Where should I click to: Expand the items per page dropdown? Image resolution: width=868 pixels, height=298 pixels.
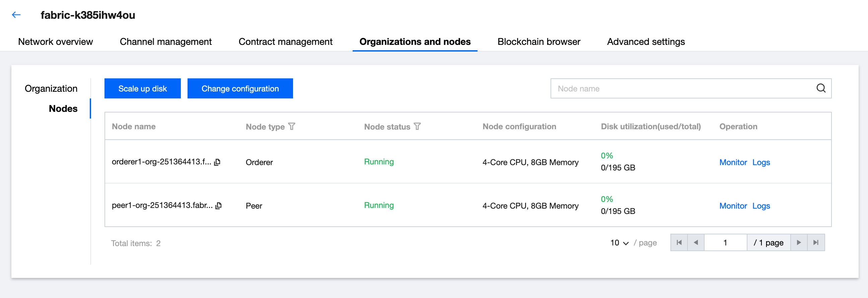pos(619,243)
